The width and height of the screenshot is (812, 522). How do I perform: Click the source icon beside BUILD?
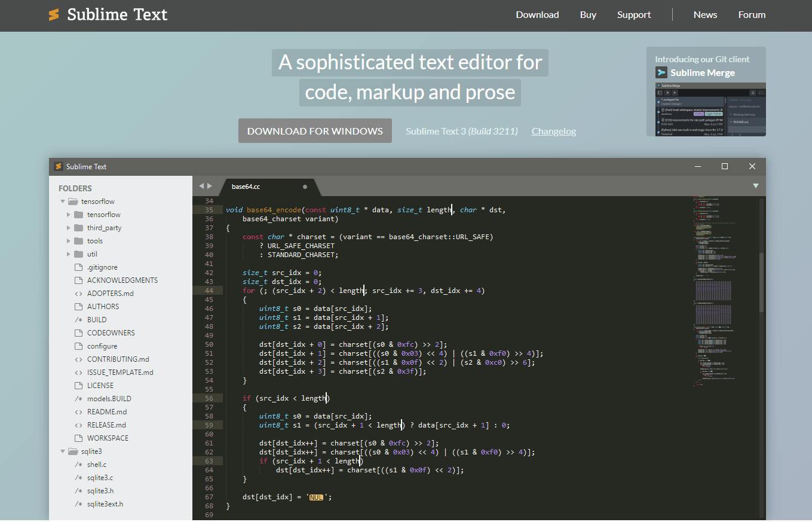(78, 320)
